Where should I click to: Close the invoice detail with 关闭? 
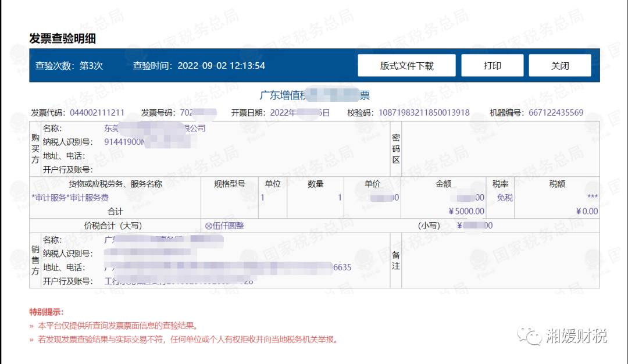pos(559,66)
